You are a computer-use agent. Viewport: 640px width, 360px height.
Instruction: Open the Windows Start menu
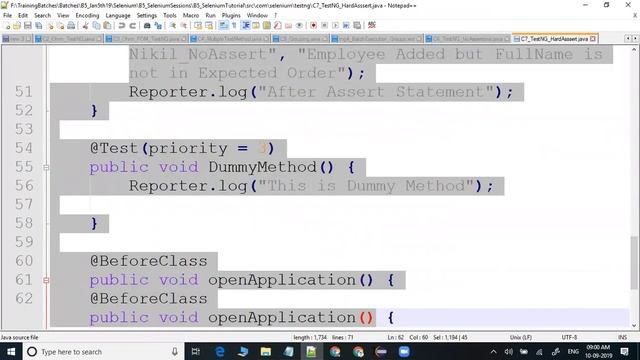(11, 352)
